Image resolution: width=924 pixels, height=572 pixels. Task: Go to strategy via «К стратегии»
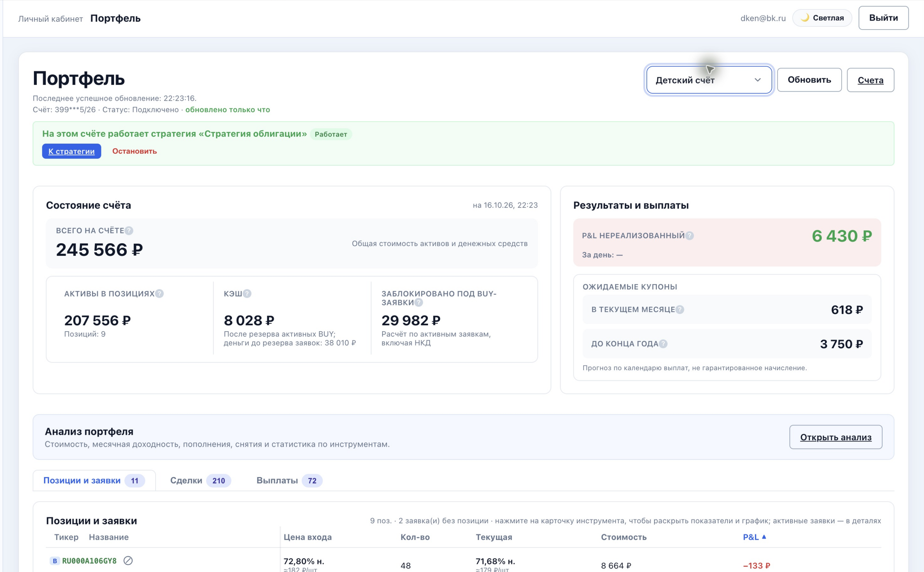[71, 151]
